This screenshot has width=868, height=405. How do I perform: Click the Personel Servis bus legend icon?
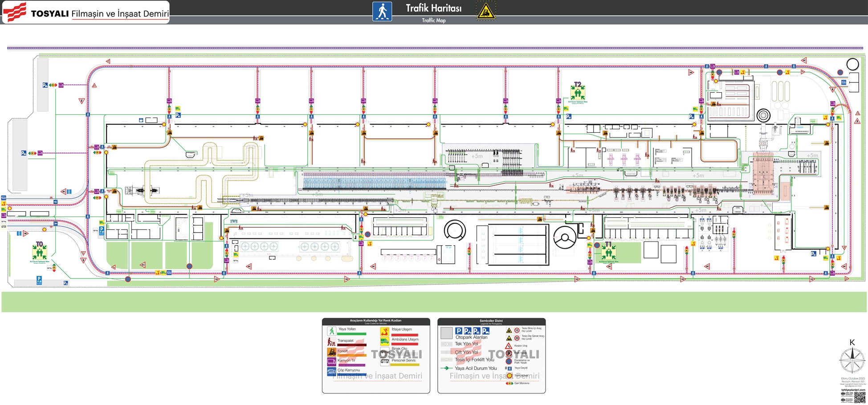tap(384, 361)
